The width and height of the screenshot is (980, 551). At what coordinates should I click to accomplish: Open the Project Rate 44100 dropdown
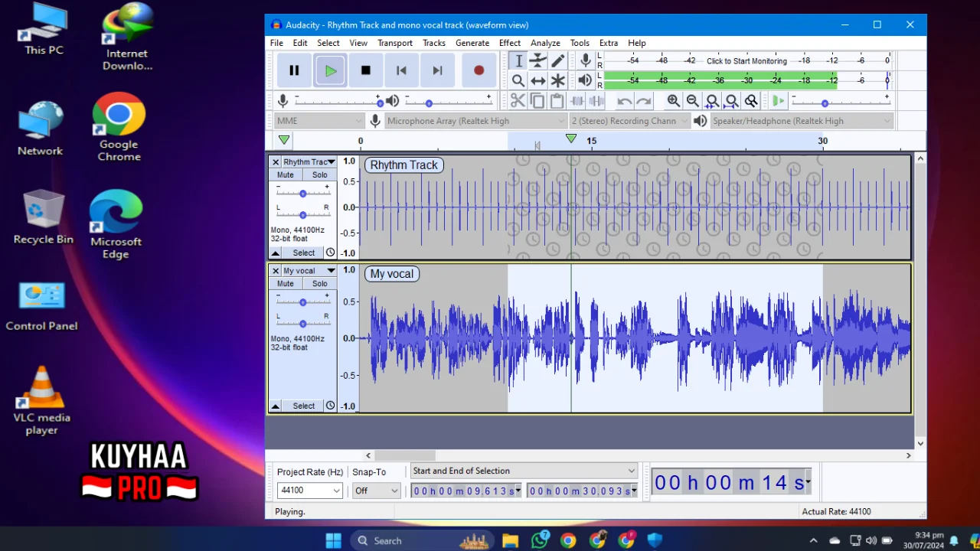tap(309, 491)
